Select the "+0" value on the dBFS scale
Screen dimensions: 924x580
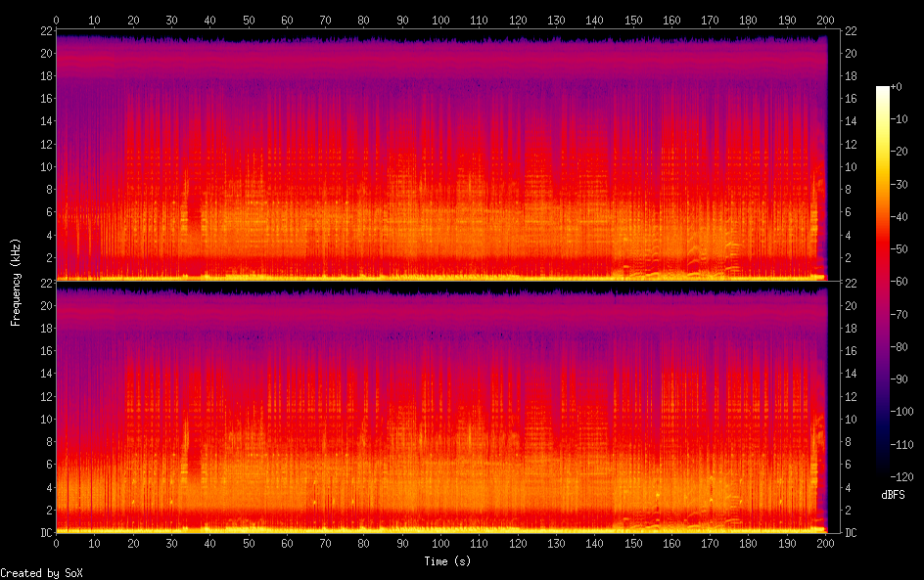coord(896,86)
